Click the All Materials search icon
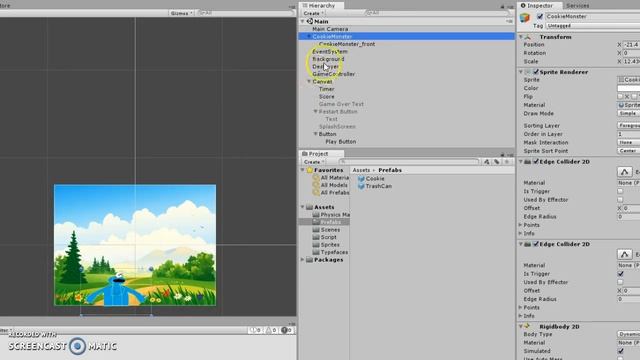This screenshot has width=640, height=360. click(316, 178)
